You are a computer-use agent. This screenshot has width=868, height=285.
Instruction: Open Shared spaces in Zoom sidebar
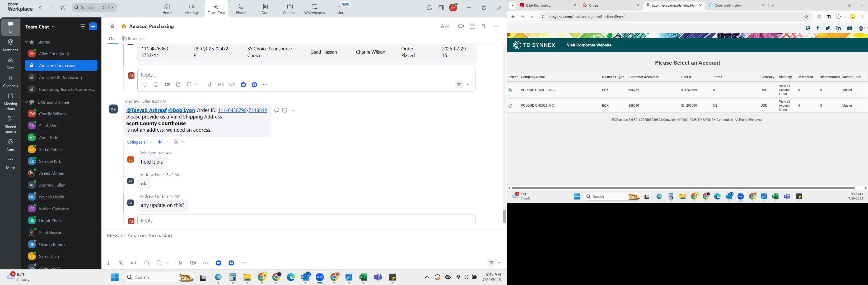[11, 125]
